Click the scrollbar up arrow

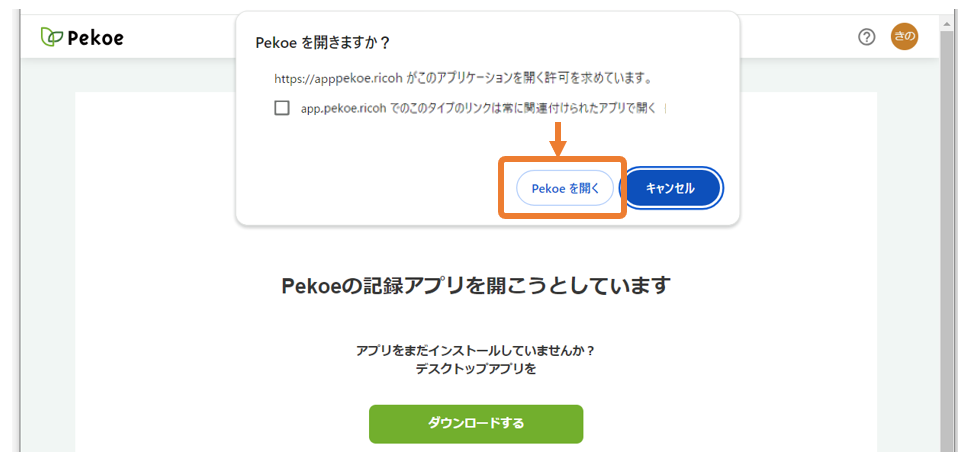click(949, 23)
